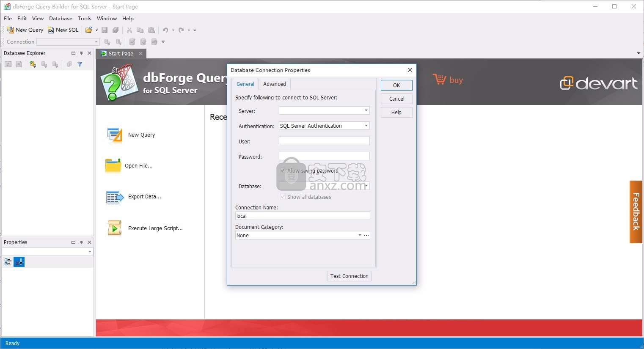Image resolution: width=644 pixels, height=349 pixels.
Task: Click the User input field
Action: coord(324,141)
